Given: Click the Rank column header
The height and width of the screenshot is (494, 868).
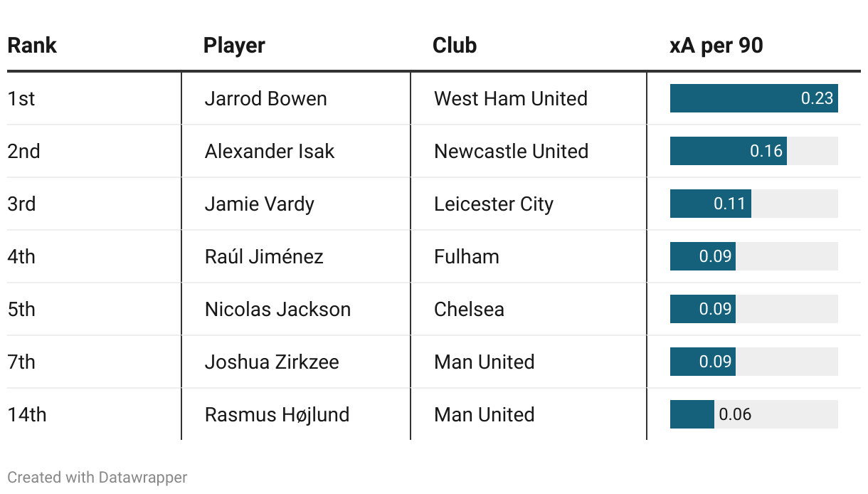Looking at the screenshot, I should [32, 46].
